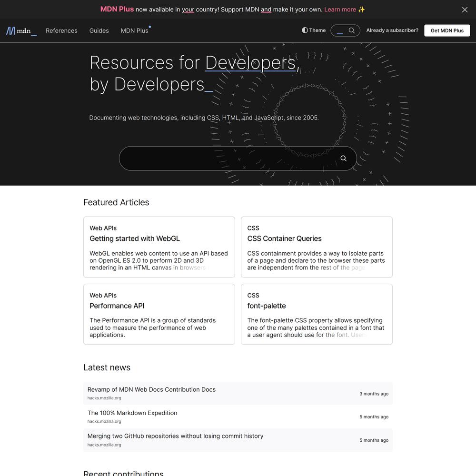Open The 100% Markdown Expedition news item

[132, 413]
